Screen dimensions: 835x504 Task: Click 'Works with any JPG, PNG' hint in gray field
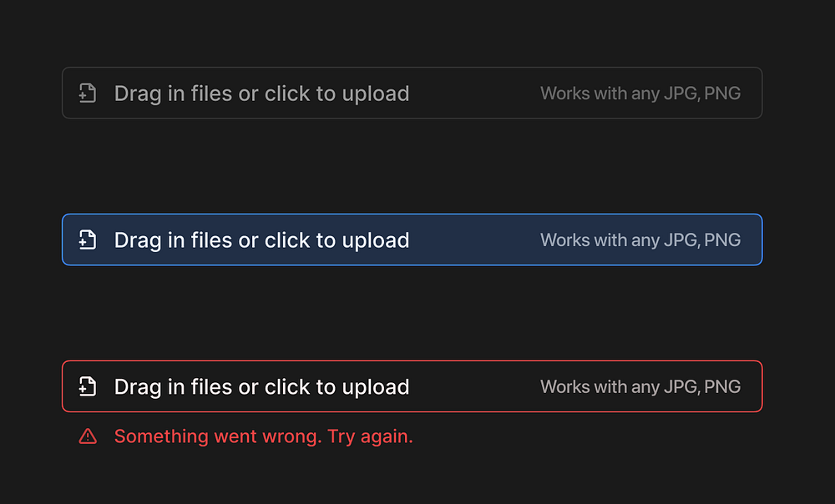(640, 93)
